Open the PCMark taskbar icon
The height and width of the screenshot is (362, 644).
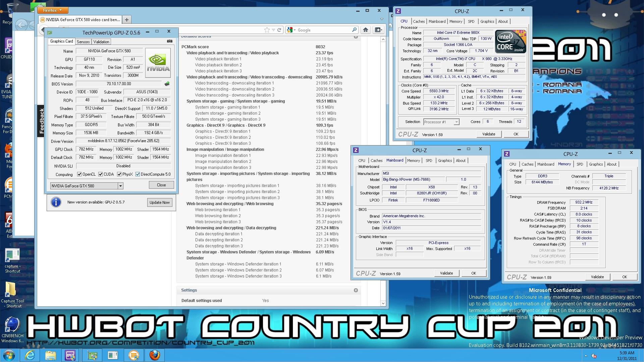pos(133,355)
